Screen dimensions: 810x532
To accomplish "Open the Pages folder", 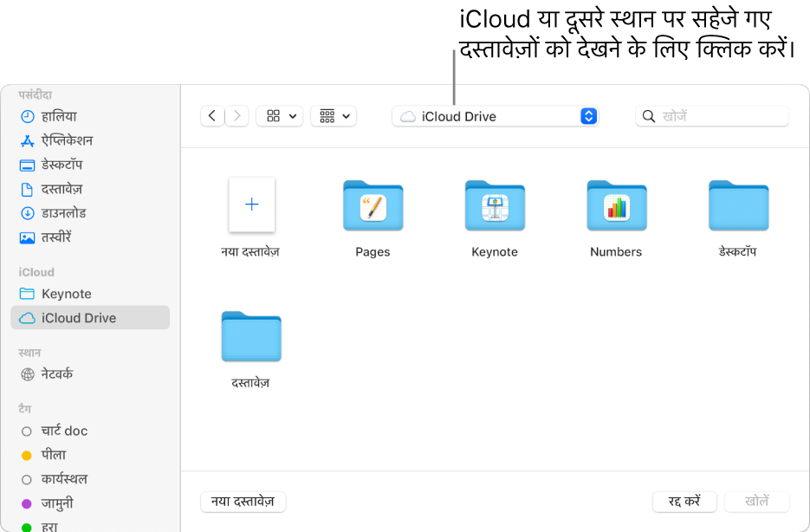I will [x=373, y=205].
